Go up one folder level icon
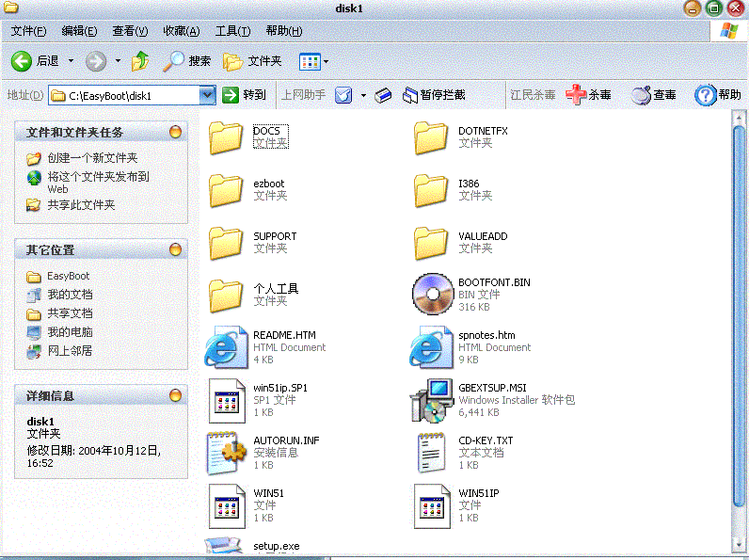This screenshot has height=560, width=749. coord(140,61)
